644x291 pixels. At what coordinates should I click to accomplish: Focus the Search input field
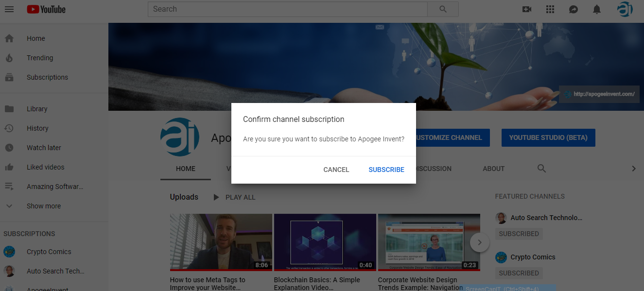[288, 9]
